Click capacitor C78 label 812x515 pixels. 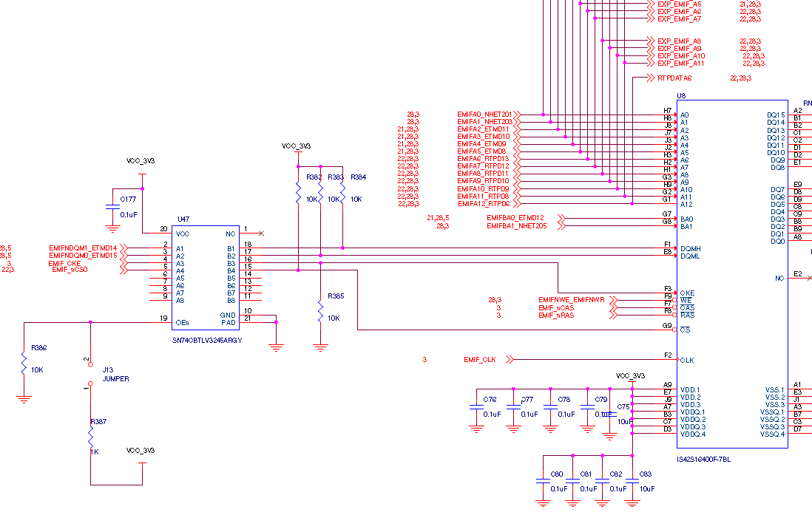click(564, 400)
